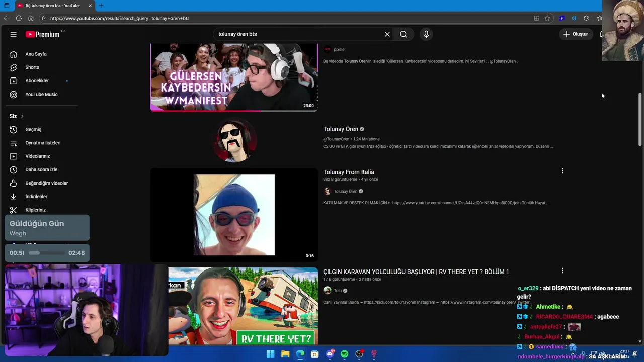Click the Gülersen Kaybedersin video thumbnail
644x362 pixels.
click(234, 77)
